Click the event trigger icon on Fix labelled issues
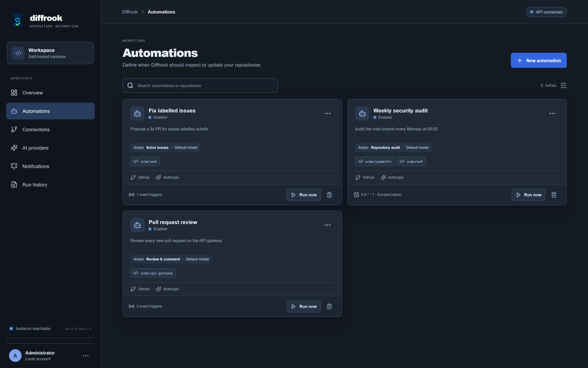This screenshot has width=588, height=368. pyautogui.click(x=131, y=195)
